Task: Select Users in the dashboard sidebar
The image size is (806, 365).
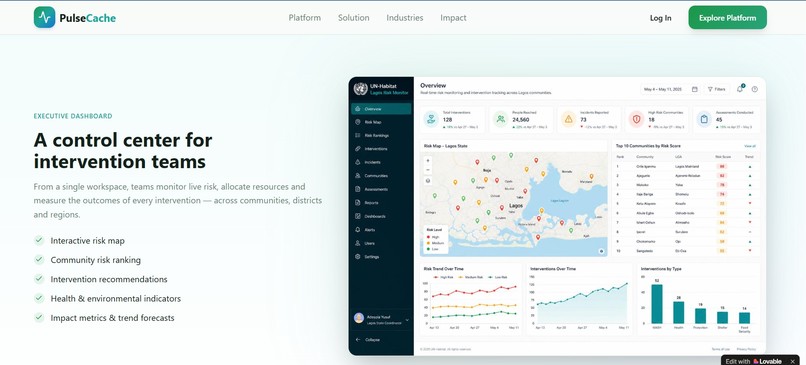Action: [x=381, y=243]
